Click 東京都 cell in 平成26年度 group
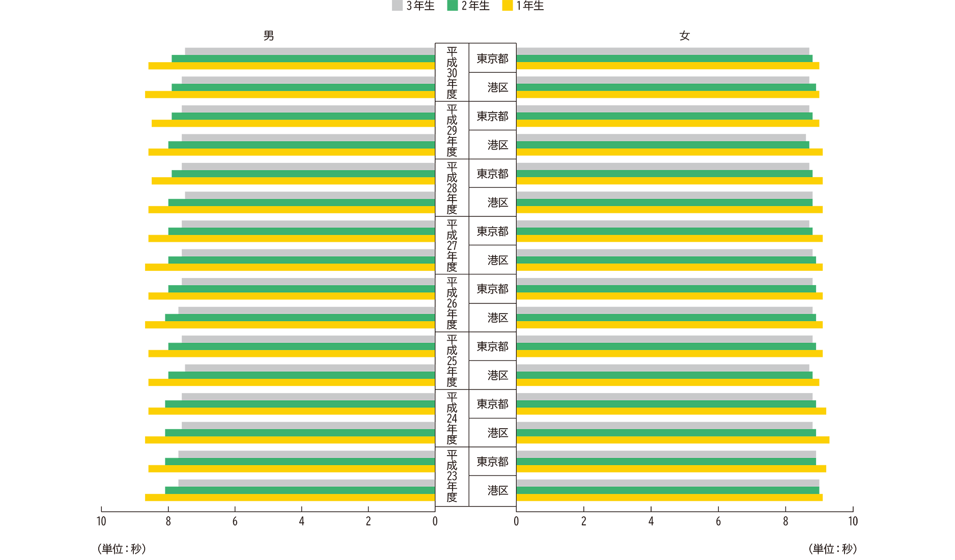Viewport: 955px width, 560px height. [492, 289]
